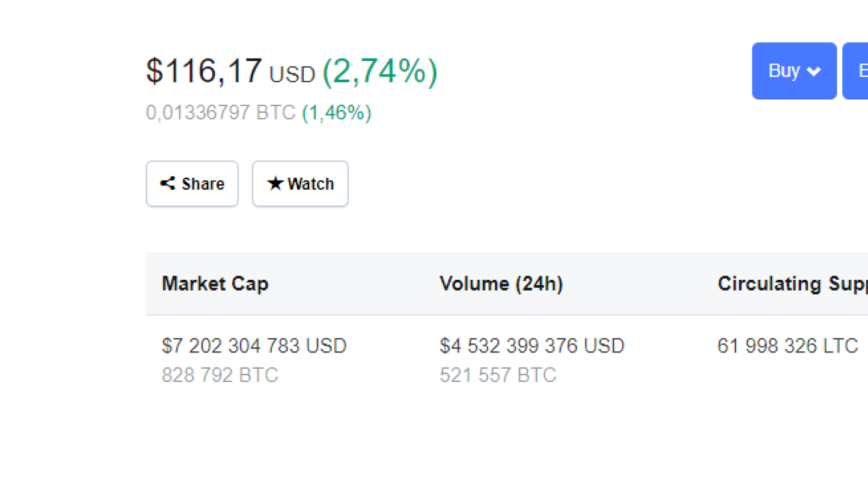Click the 1,46% BTC change percentage

(x=337, y=113)
